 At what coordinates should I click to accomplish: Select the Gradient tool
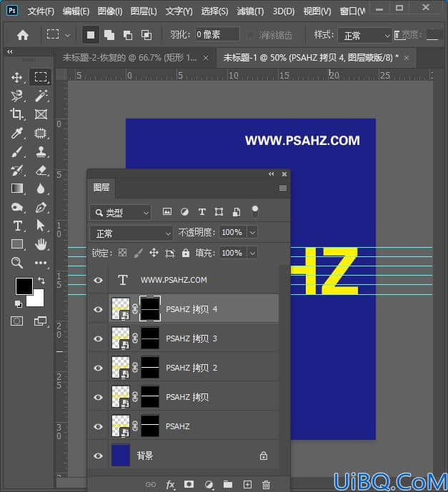[16, 189]
